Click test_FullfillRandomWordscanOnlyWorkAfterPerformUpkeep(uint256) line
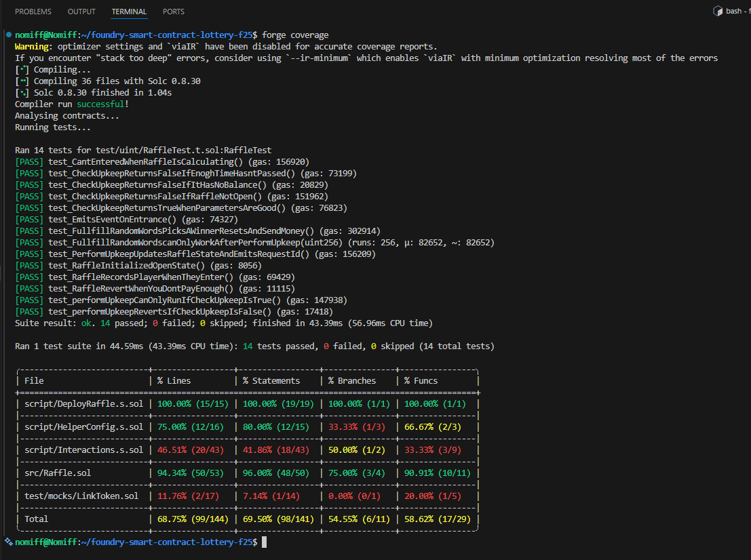This screenshot has height=560, width=751. click(x=254, y=242)
